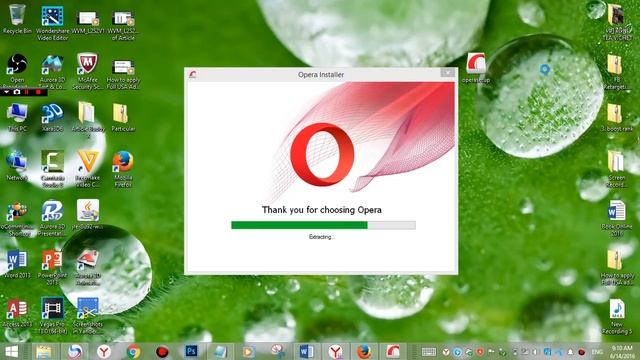Launch Access 2013 desktop shortcut
This screenshot has height=360, width=640.
(x=17, y=313)
